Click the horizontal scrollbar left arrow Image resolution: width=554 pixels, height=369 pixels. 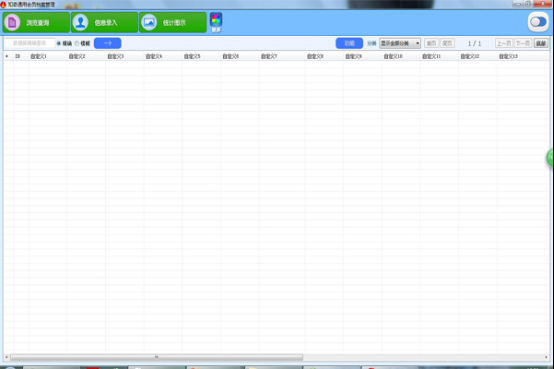[x=6, y=357]
